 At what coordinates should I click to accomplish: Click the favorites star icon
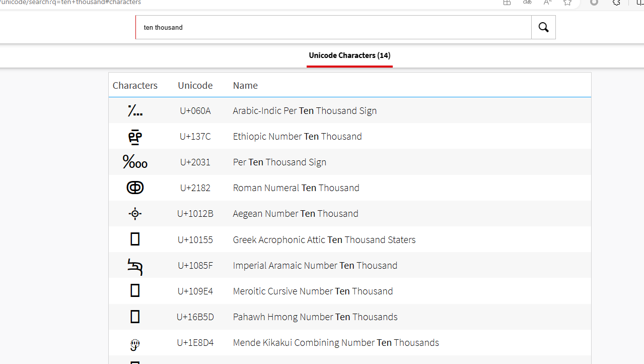tap(567, 3)
